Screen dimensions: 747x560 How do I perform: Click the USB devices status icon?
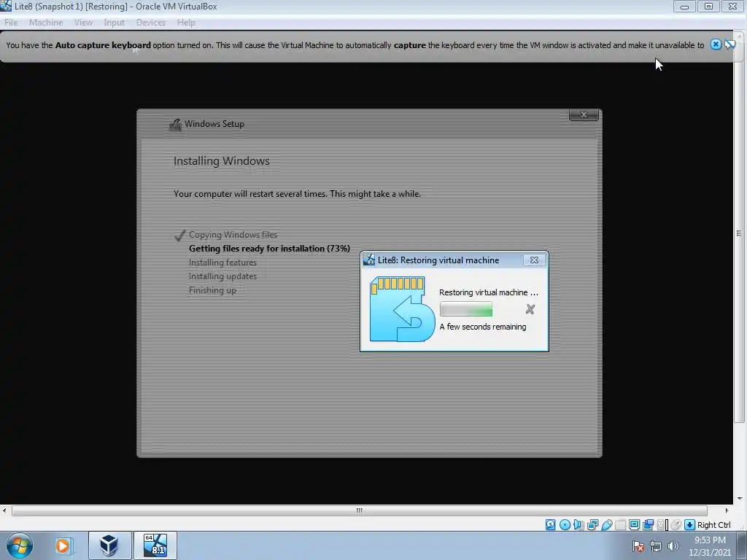click(606, 525)
